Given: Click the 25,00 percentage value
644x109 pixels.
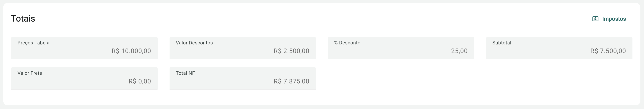Looking at the screenshot, I should [459, 51].
